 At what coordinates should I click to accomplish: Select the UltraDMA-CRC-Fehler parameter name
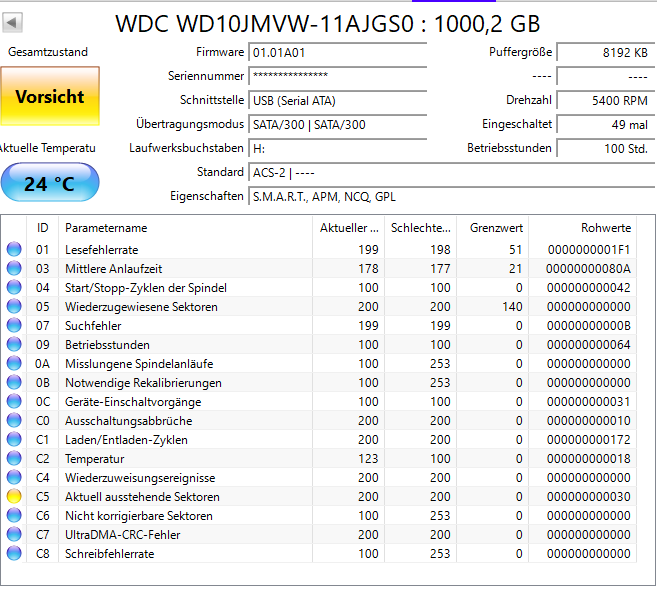[122, 535]
